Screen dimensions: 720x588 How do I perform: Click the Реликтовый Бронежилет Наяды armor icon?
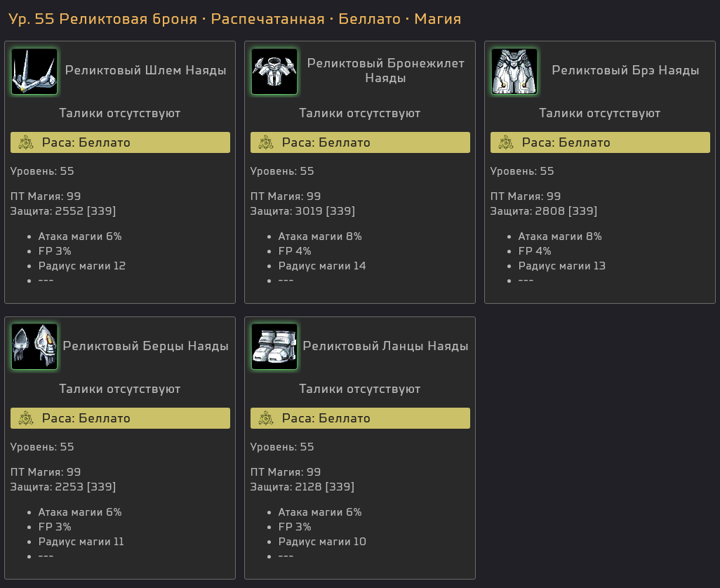click(x=274, y=72)
